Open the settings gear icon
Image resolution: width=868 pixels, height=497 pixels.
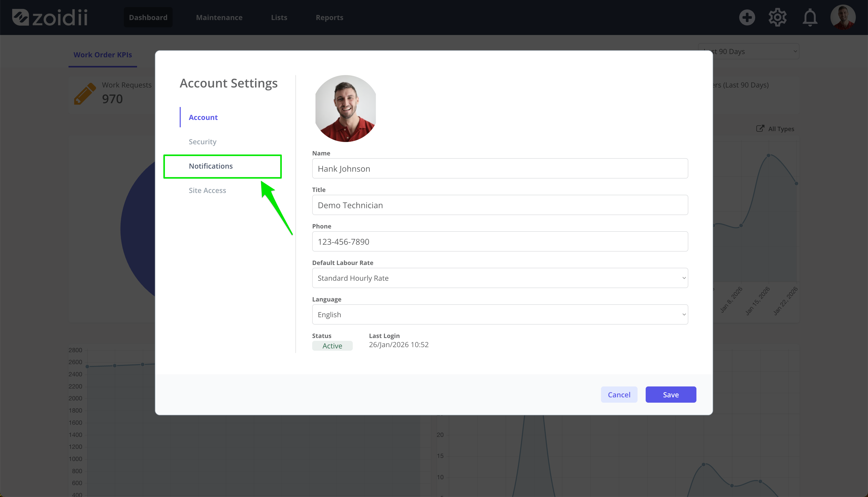777,17
